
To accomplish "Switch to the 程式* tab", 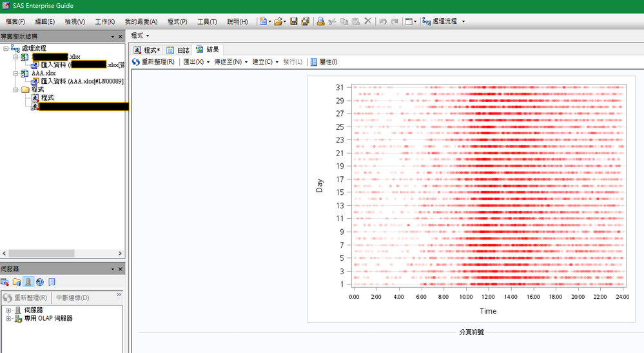I will 147,50.
